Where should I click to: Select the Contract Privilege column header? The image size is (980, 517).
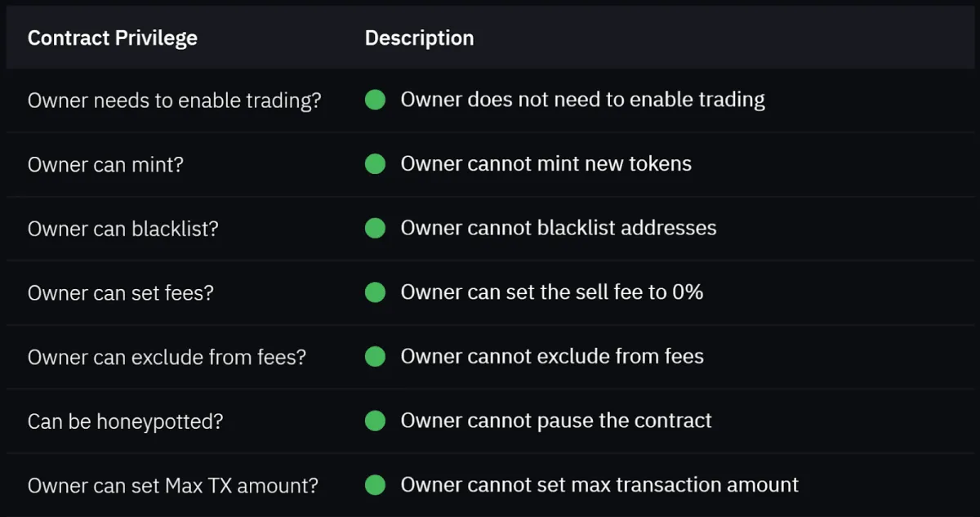113,38
